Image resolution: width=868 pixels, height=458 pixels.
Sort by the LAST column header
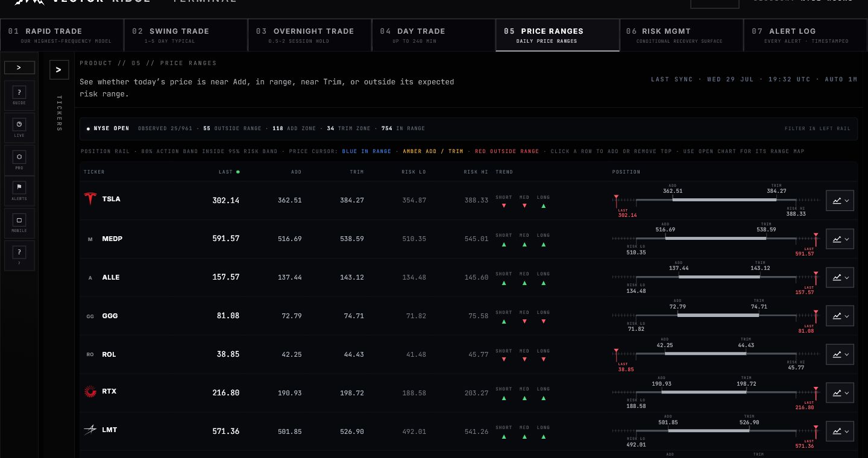(225, 172)
